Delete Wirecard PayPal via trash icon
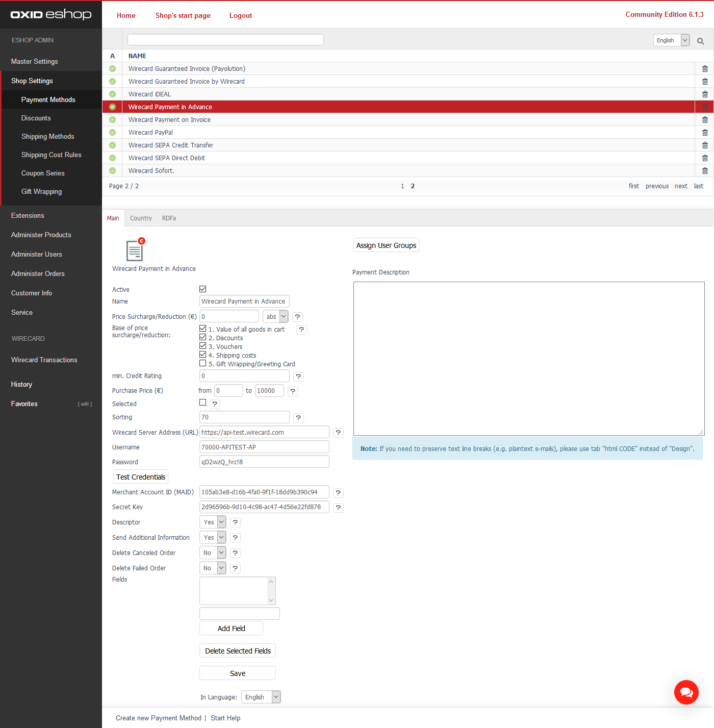 click(705, 133)
